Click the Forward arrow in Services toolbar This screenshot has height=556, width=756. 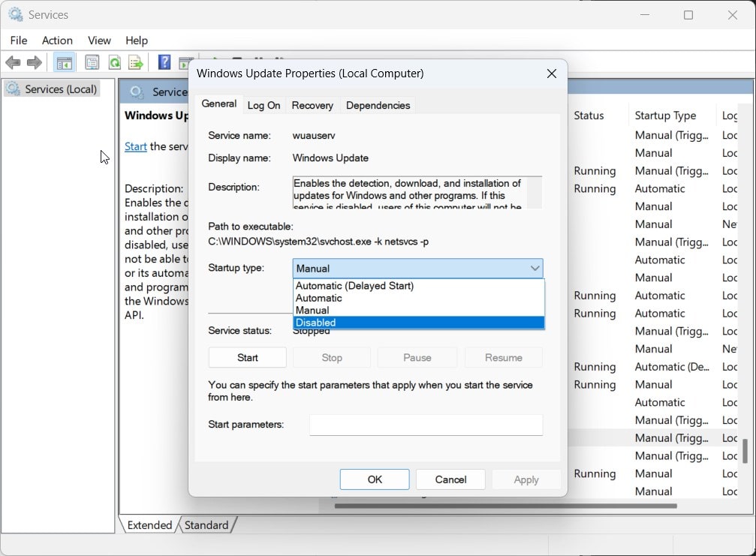[35, 62]
